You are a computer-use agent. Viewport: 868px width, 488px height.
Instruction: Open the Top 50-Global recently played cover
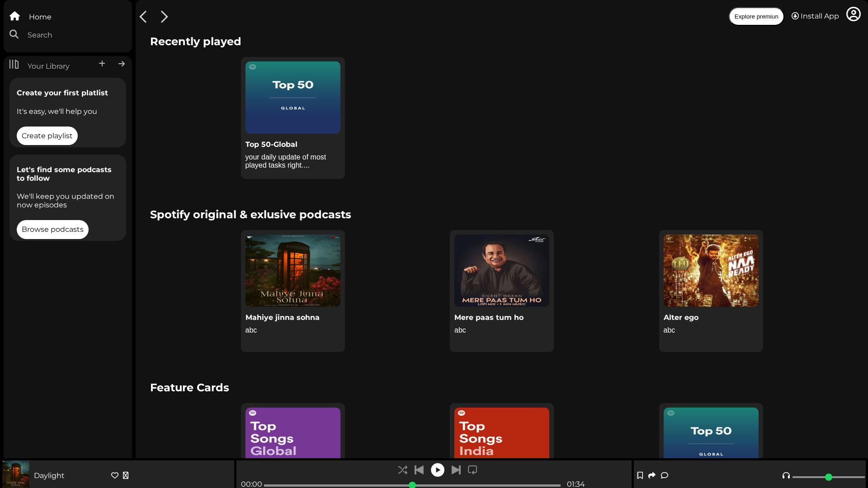click(x=293, y=98)
